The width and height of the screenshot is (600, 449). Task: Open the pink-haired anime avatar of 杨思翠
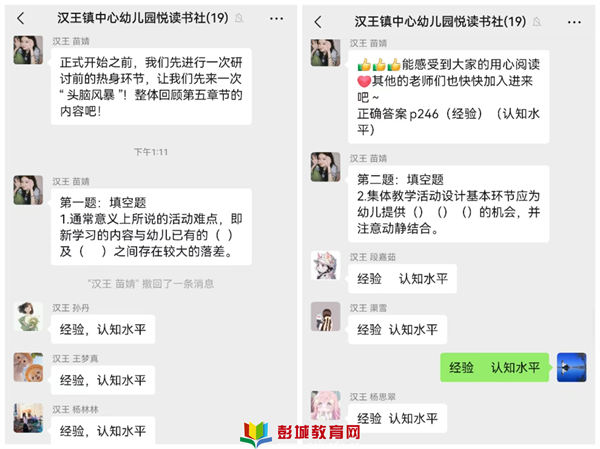pyautogui.click(x=326, y=405)
